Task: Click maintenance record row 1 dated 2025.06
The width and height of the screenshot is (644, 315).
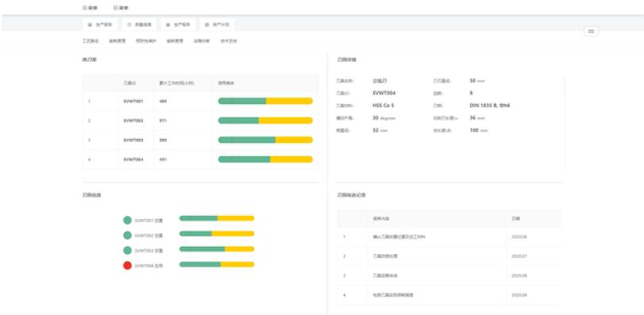Action: (x=449, y=237)
